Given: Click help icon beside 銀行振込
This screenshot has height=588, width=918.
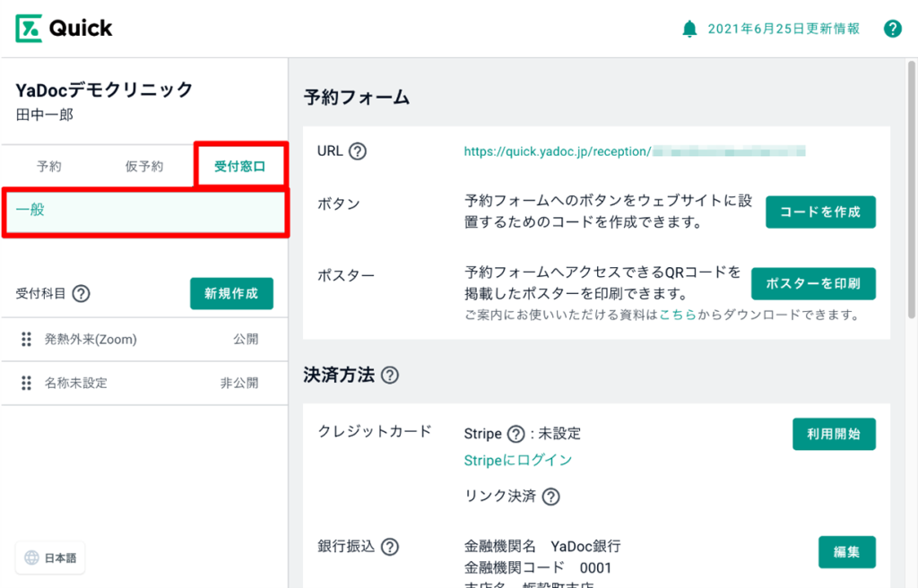Looking at the screenshot, I should [x=390, y=546].
